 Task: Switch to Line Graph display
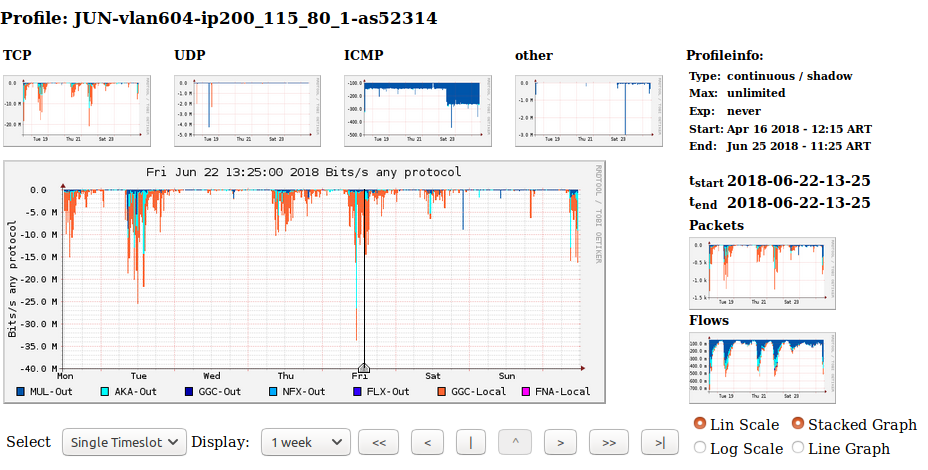click(x=798, y=449)
